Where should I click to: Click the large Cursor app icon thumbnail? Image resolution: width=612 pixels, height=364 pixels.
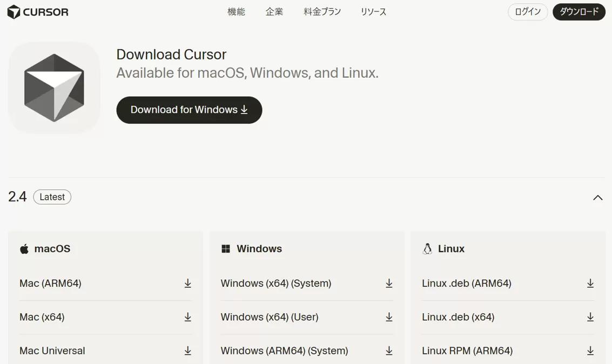click(54, 87)
